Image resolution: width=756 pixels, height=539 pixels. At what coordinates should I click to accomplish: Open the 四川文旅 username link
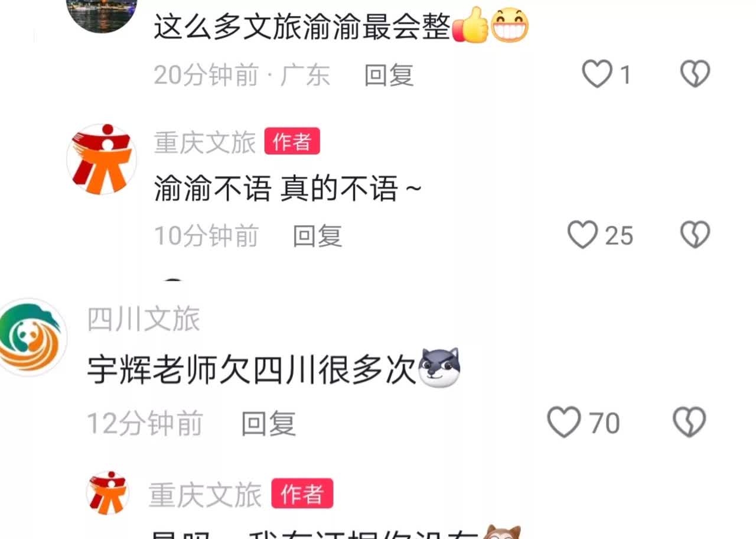tap(144, 320)
